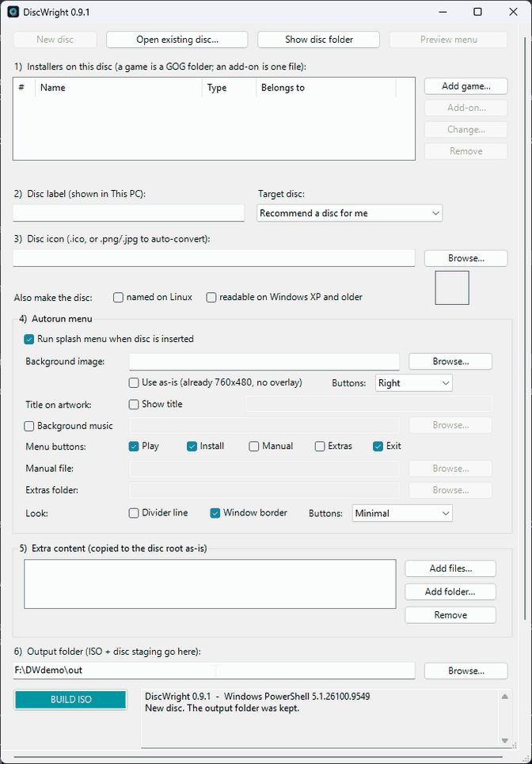532x764 pixels.
Task: Focus the Output folder field with F:\DWdemo\out
Action: (214, 671)
